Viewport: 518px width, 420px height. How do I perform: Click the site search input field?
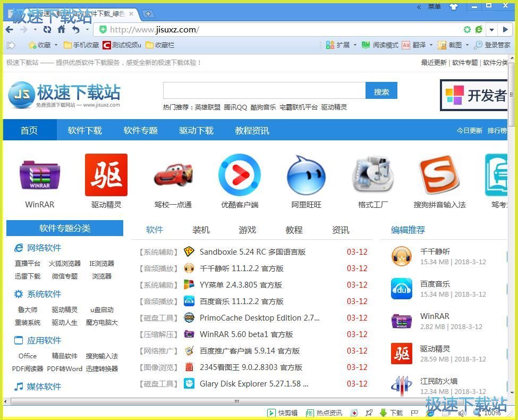point(264,91)
